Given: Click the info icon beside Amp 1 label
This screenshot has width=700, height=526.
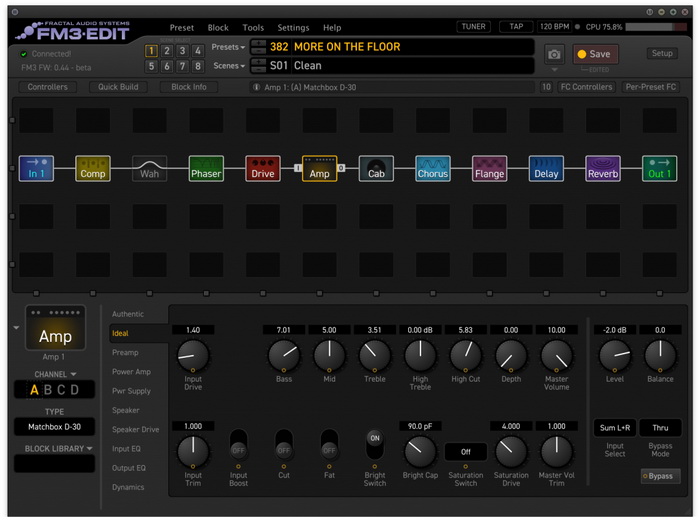Looking at the screenshot, I should 256,87.
